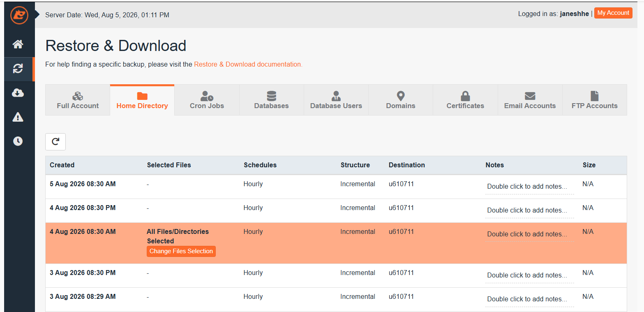Open Restore & Download from the sidebar

pos(18,69)
